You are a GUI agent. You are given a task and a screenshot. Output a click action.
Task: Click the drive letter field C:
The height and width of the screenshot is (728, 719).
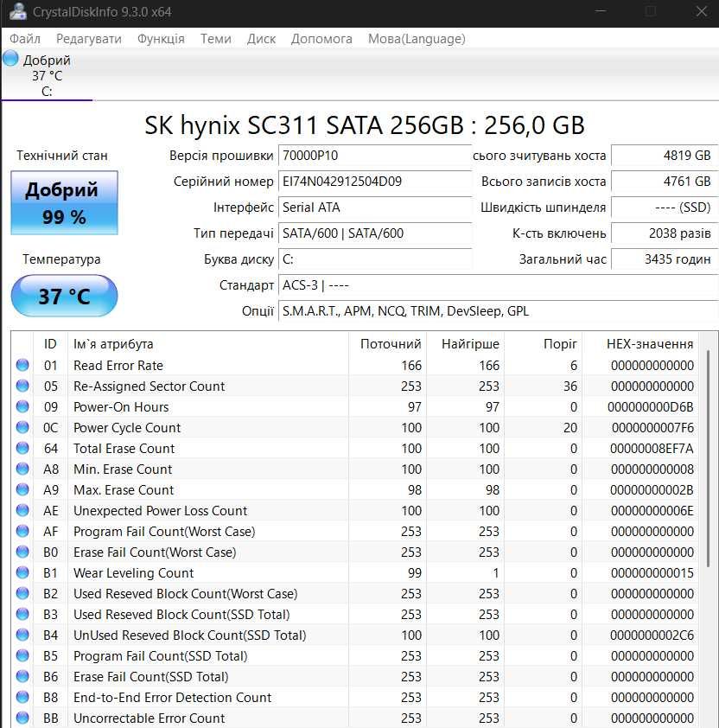[375, 259]
